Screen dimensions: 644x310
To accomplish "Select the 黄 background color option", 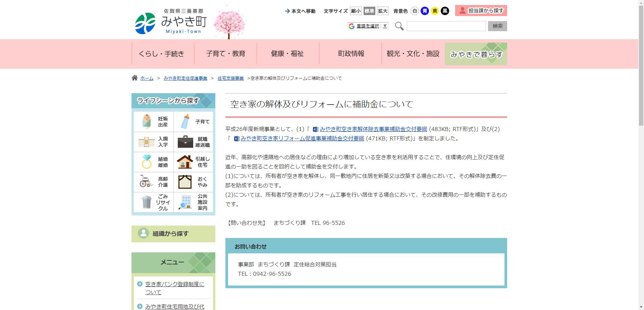I will point(435,11).
